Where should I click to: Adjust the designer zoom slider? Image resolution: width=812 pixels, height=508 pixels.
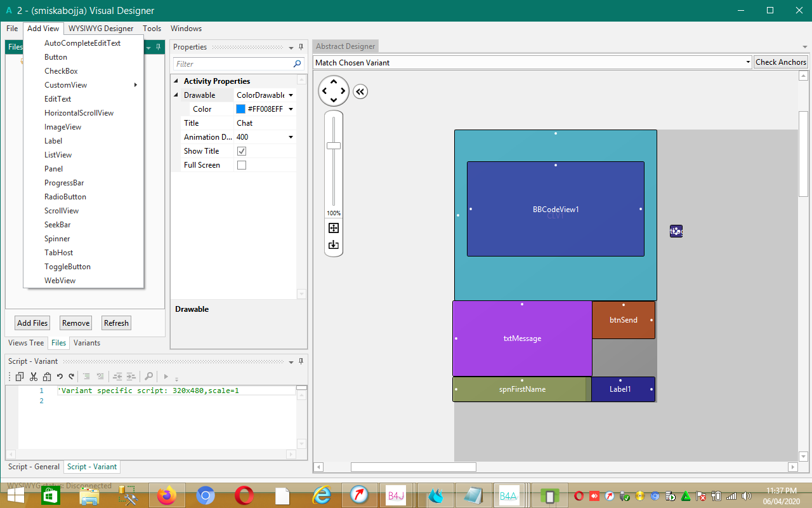(333, 146)
